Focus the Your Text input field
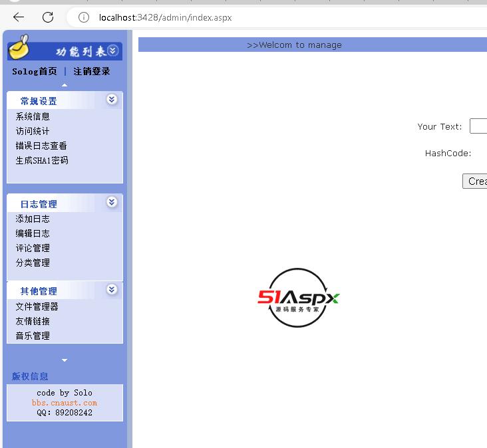Image resolution: width=487 pixels, height=448 pixels. click(x=478, y=126)
